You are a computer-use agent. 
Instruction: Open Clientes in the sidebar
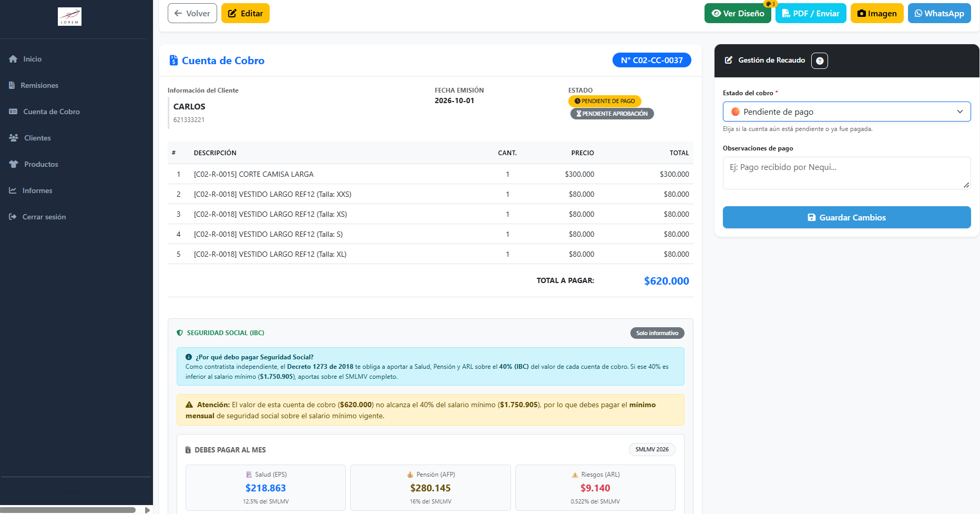37,138
